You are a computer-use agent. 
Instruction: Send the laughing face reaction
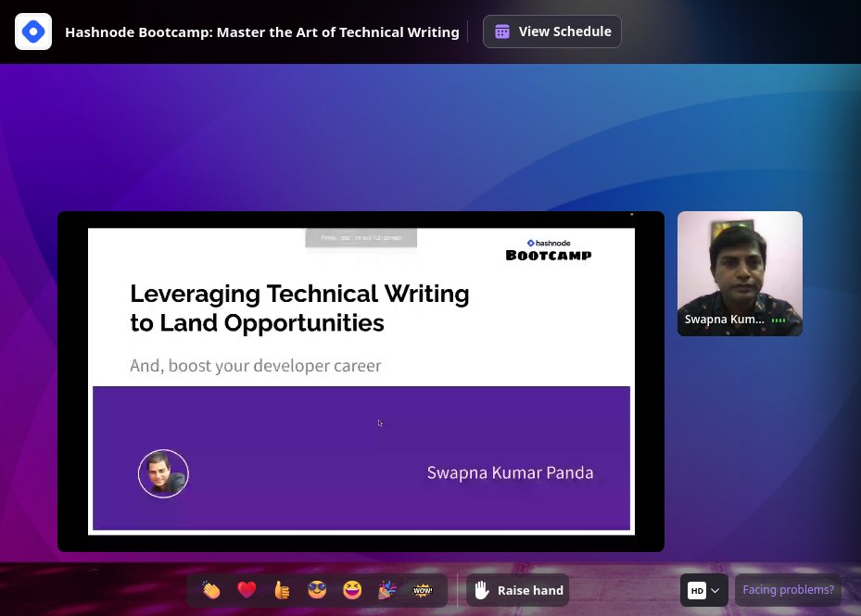[352, 590]
